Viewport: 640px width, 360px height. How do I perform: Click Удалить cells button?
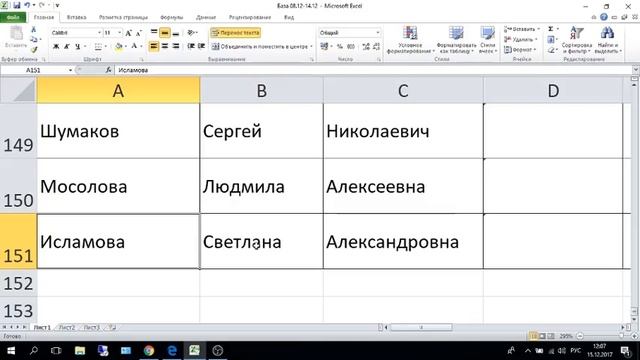coord(520,39)
